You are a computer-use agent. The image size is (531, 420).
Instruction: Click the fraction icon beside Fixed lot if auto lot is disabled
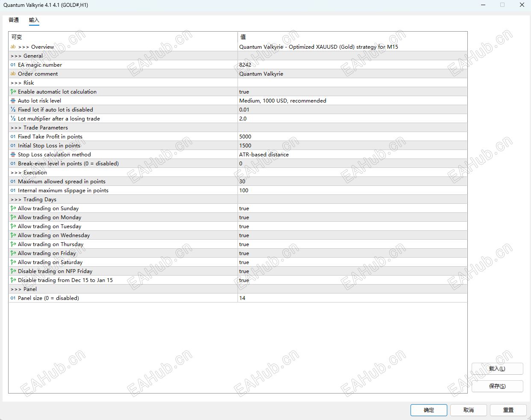tap(13, 110)
